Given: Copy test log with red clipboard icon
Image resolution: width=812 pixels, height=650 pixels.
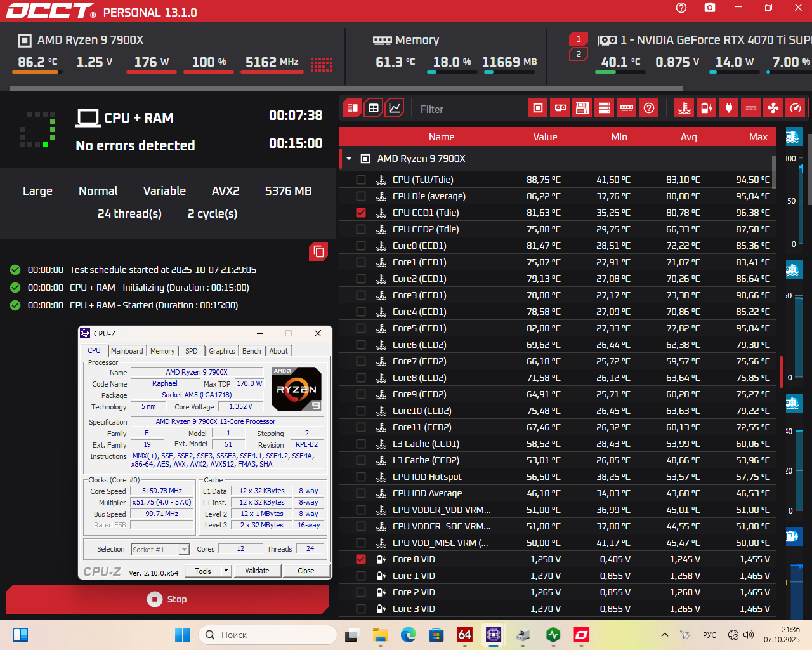Looking at the screenshot, I should click(318, 252).
